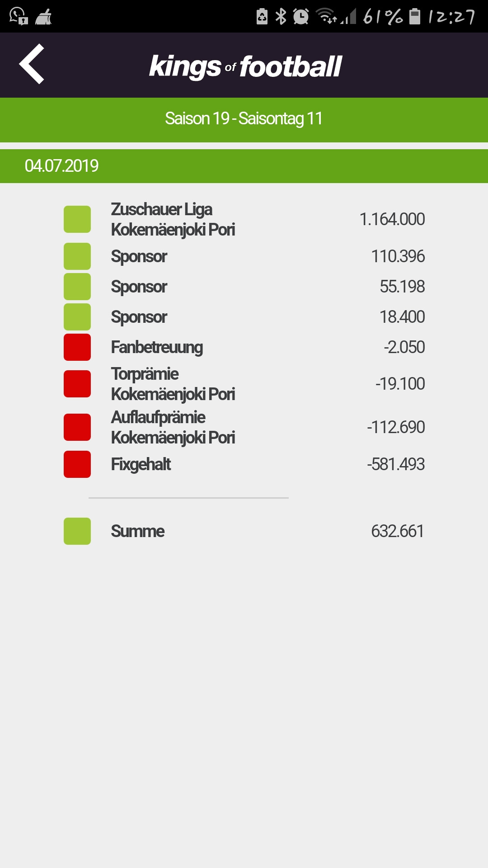Select the Auflaufprämie Kokemäenjoki Pori row

click(244, 427)
